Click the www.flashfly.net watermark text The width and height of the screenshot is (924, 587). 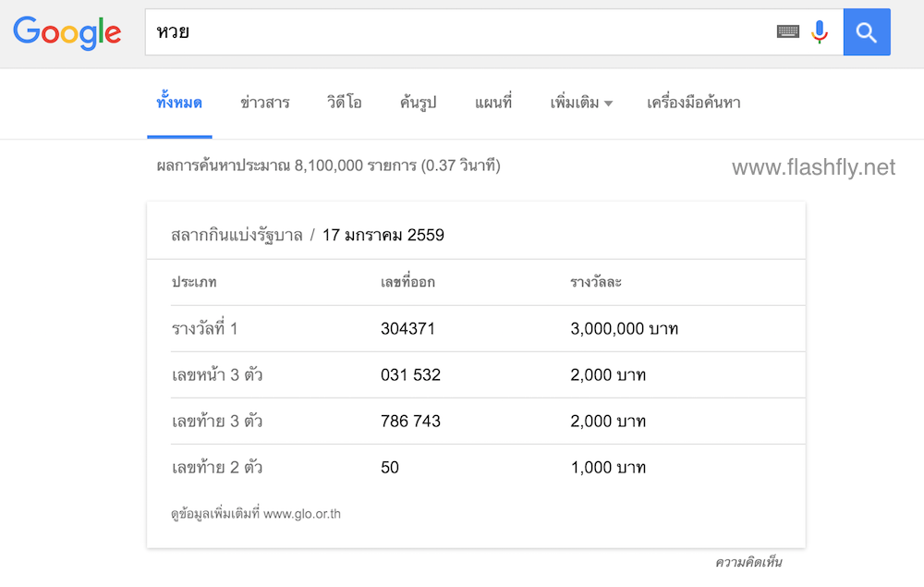814,167
